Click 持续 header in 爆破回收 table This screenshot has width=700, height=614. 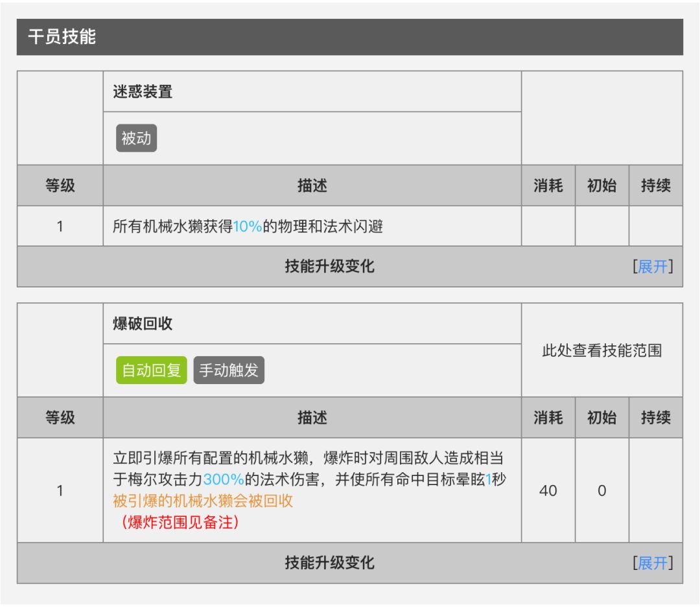pos(656,417)
